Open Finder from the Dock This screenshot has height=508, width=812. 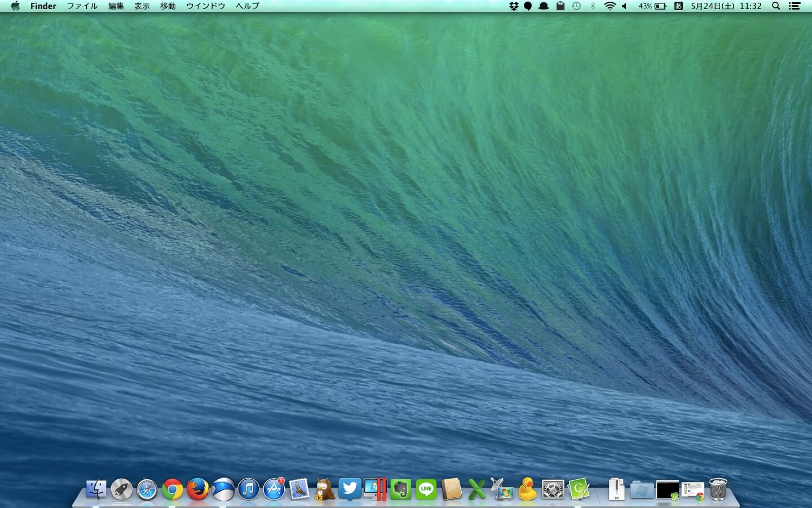tap(96, 489)
